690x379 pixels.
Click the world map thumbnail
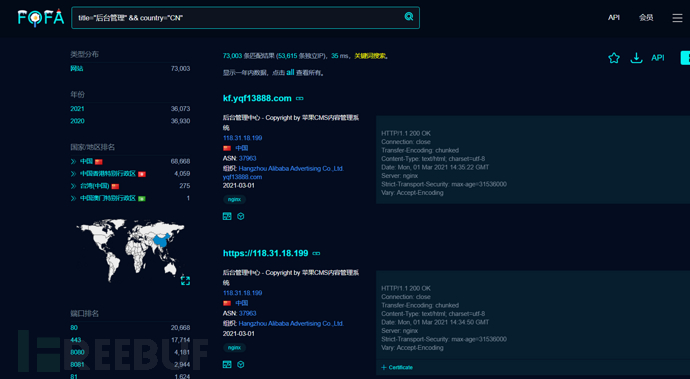[x=130, y=250]
